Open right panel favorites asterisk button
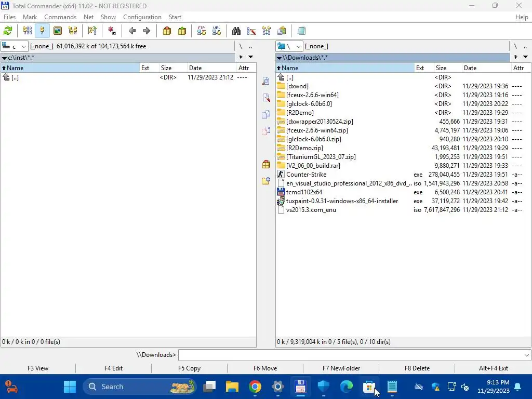Screen dimensions: 532x399 [515, 57]
